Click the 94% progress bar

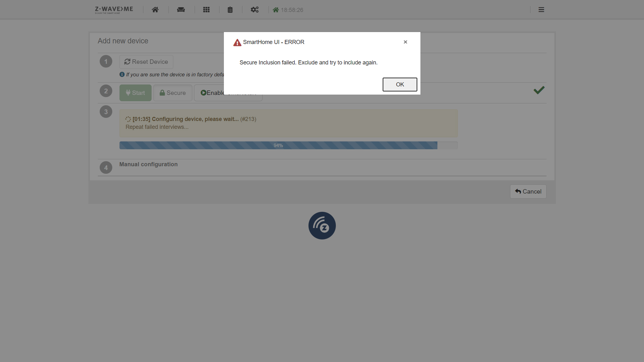pyautogui.click(x=278, y=145)
